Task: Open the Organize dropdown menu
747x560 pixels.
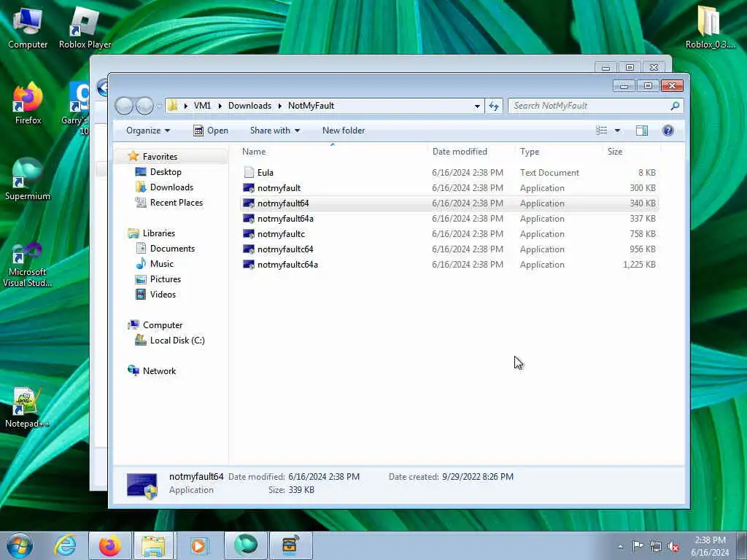Action: tap(148, 131)
